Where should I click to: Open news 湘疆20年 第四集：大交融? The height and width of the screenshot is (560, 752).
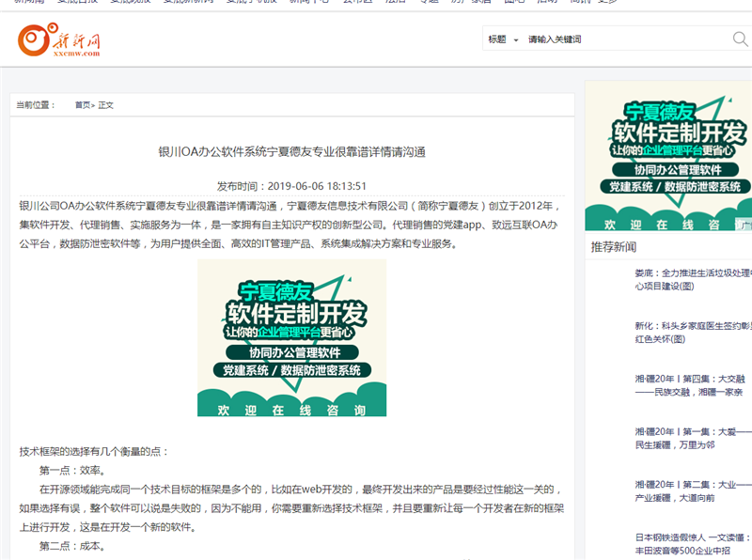[x=690, y=385]
